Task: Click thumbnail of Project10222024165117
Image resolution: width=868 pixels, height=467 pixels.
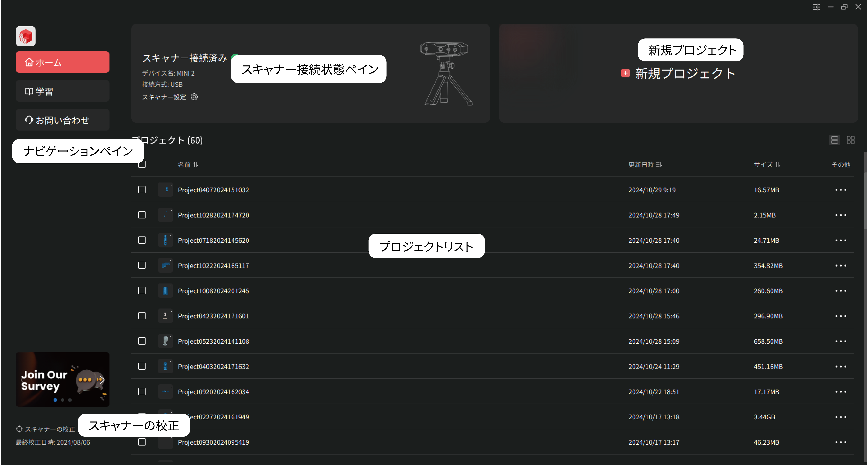Action: point(165,266)
